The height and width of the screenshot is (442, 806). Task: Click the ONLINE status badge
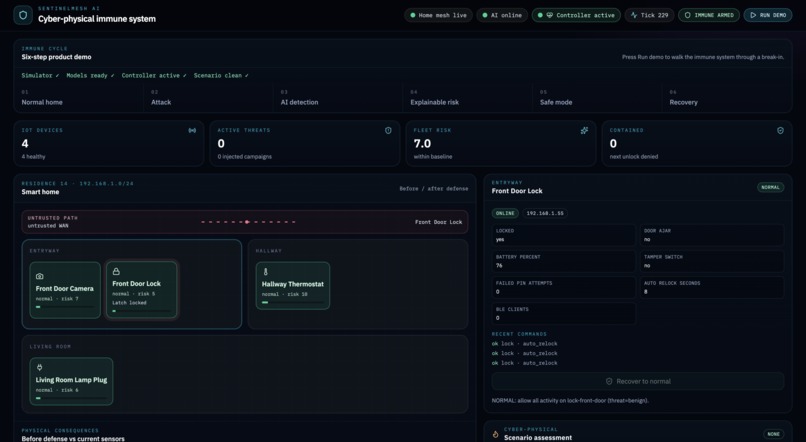(505, 213)
